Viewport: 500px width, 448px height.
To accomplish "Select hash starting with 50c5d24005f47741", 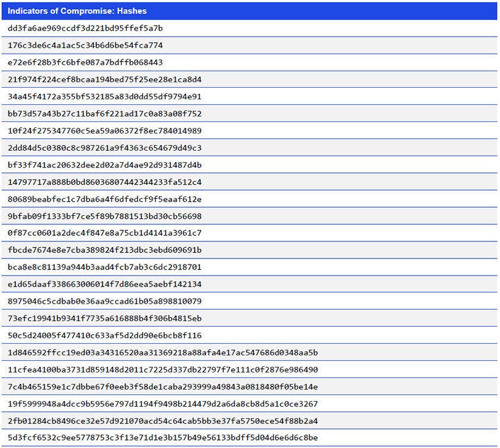I will (105, 335).
